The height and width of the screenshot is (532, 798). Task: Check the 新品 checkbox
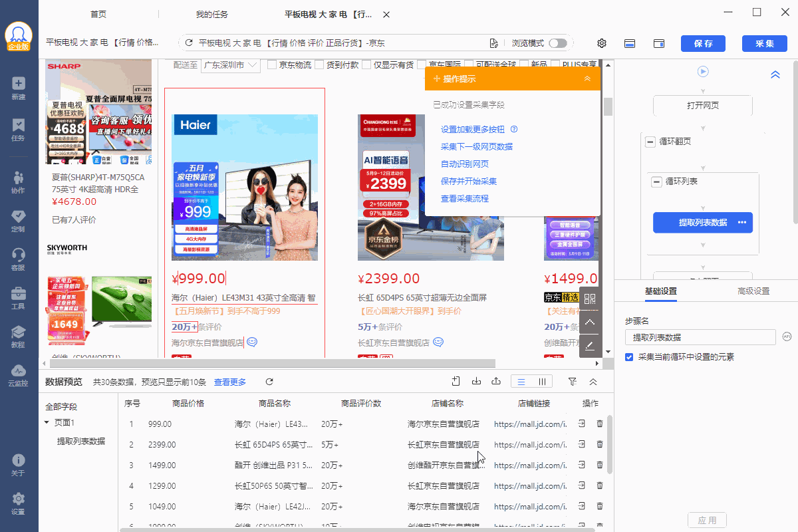click(524, 65)
